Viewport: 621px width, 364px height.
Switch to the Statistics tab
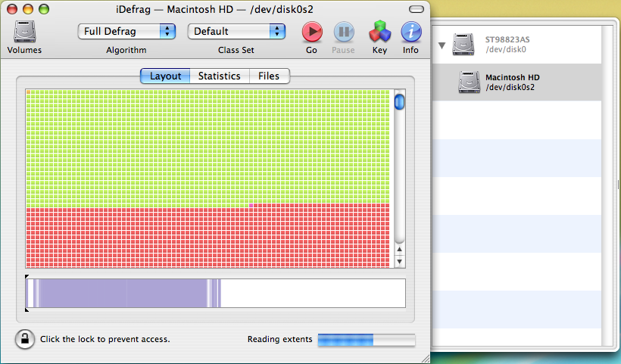click(220, 76)
